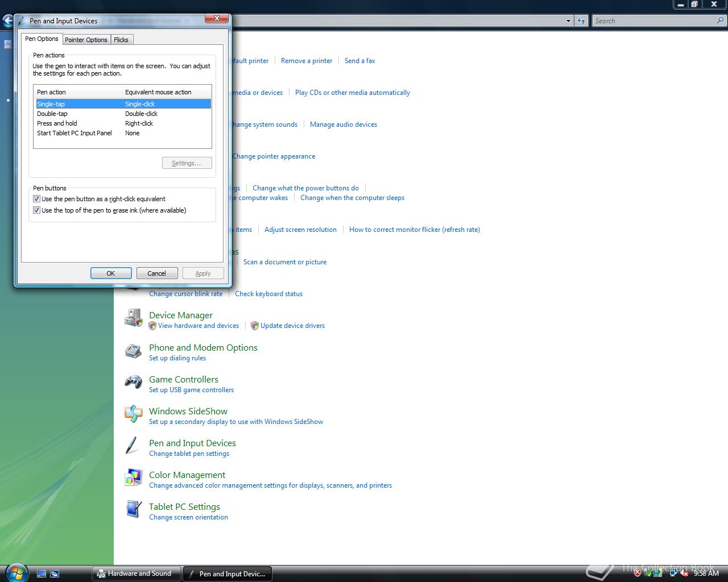Click the refresh icon beside the address bar
This screenshot has height=582, width=728.
pos(581,21)
